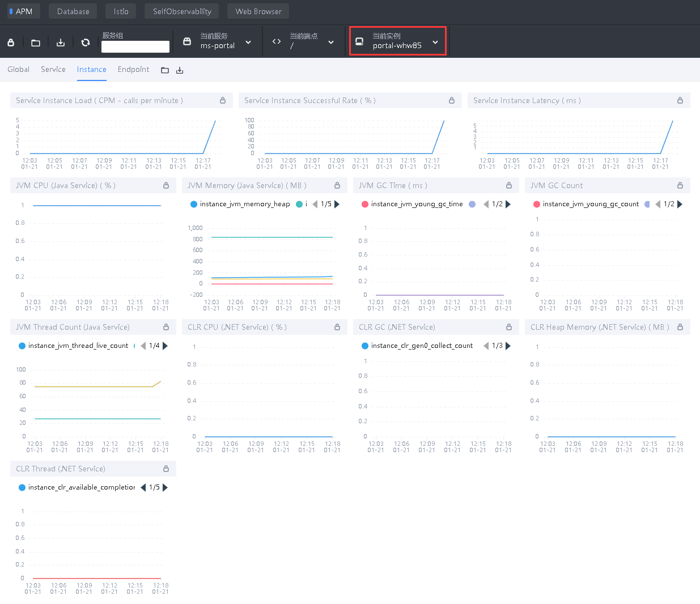700x604 pixels.
Task: Switch to the Database tab
Action: click(x=73, y=11)
